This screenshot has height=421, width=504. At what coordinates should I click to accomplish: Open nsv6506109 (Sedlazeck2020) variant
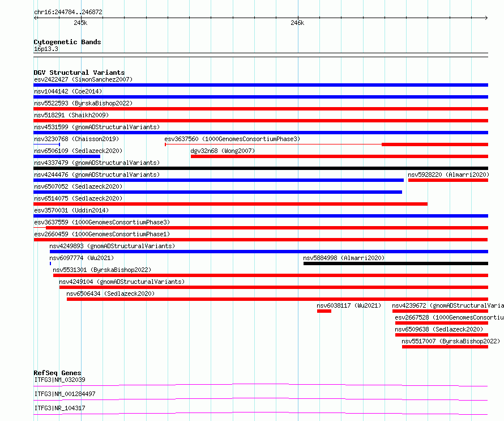[x=78, y=151]
